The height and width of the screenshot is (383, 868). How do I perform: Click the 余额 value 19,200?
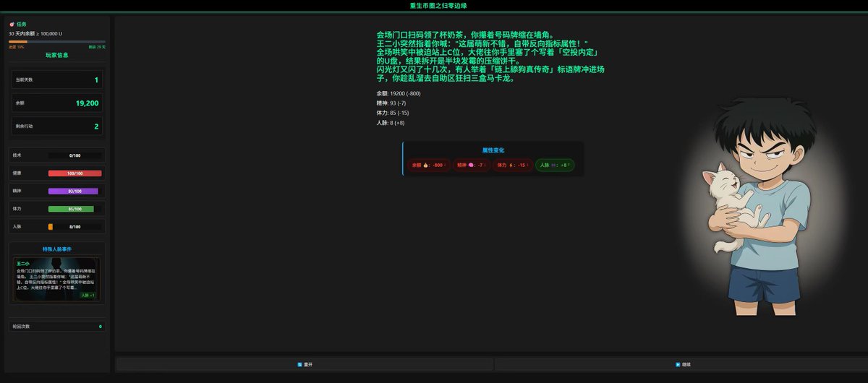(87, 103)
